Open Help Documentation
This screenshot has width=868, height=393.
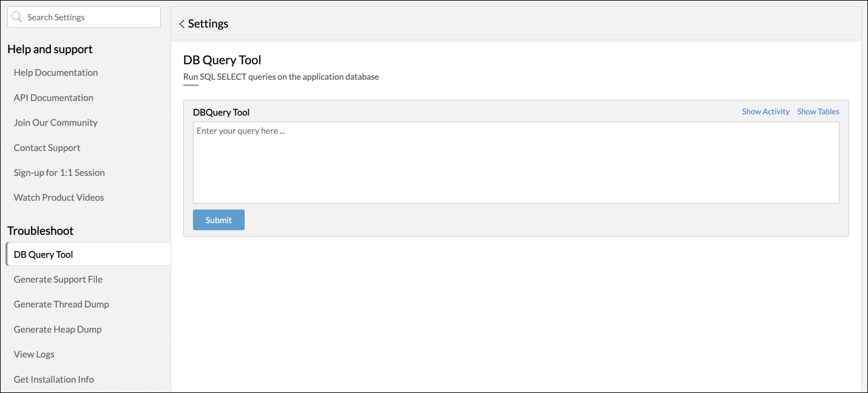56,73
